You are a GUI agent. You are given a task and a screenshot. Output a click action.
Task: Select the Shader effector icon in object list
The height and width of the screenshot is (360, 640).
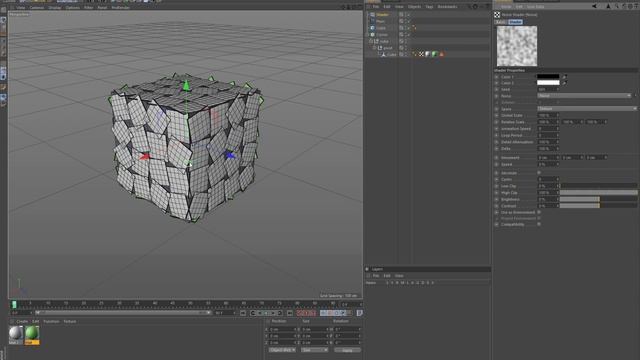tap(372, 15)
